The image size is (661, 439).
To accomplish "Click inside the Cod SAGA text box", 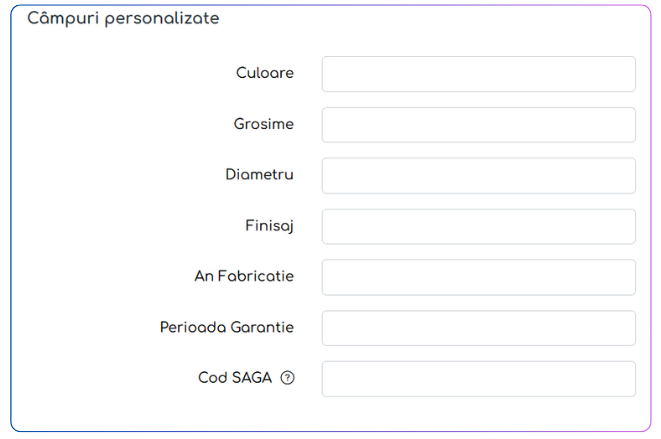I will 478,379.
